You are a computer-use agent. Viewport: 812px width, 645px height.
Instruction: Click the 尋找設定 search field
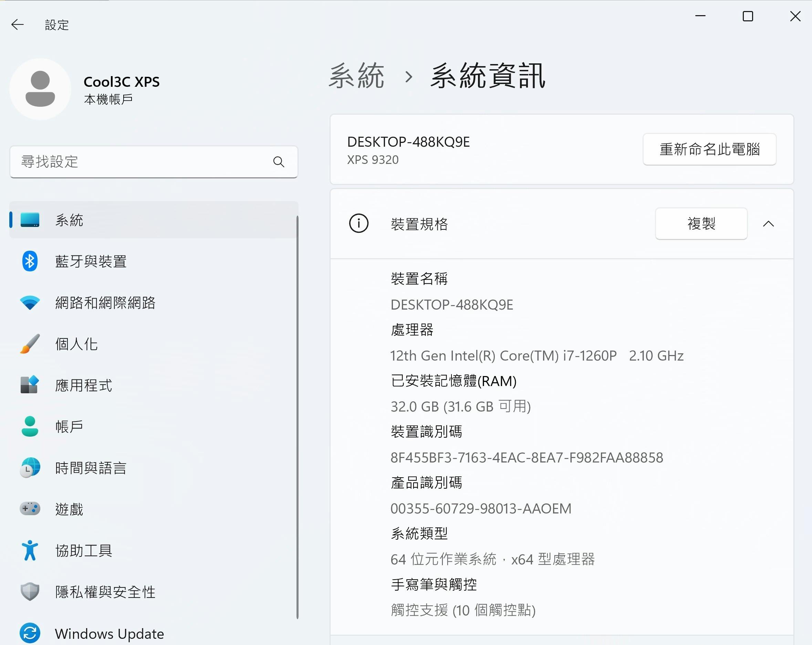coord(143,162)
